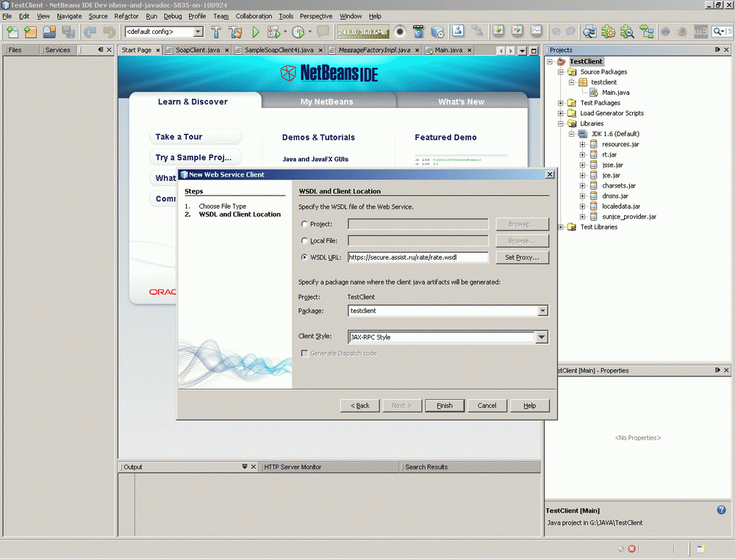This screenshot has height=560, width=735.
Task: Open the Services panel tab
Action: point(57,50)
